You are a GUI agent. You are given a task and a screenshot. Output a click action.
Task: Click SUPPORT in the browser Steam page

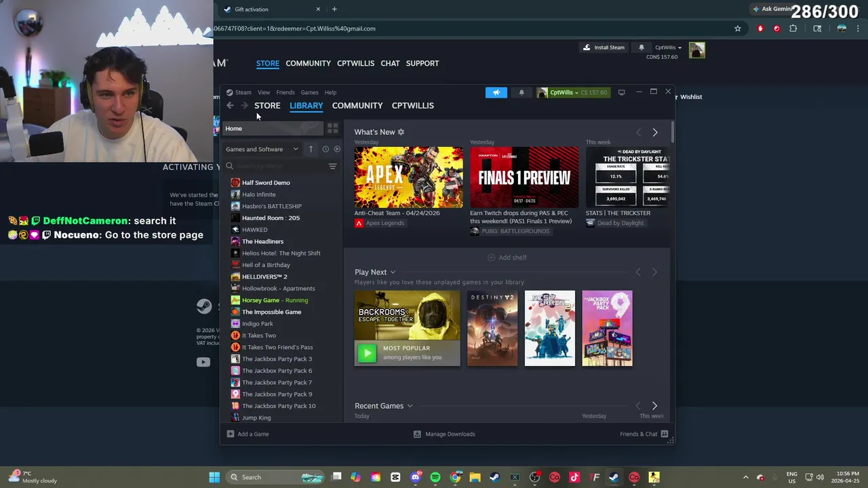pos(422,63)
